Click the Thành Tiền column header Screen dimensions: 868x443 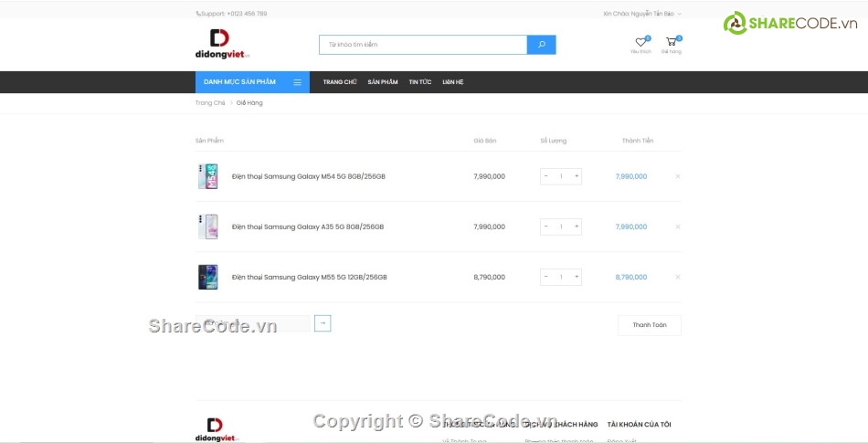pos(638,141)
